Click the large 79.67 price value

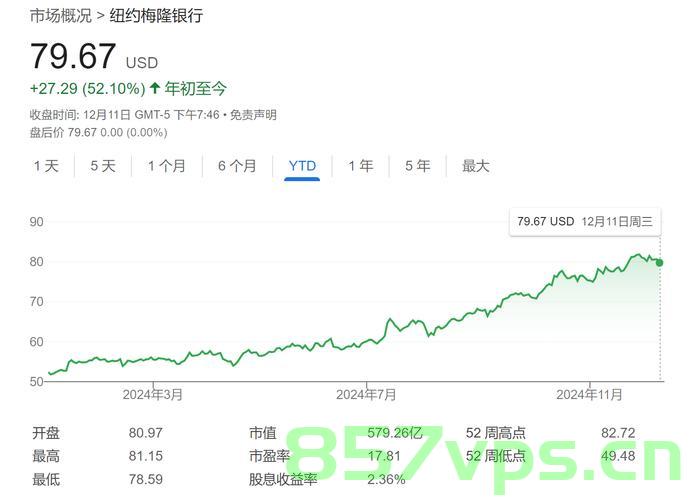pos(73,56)
